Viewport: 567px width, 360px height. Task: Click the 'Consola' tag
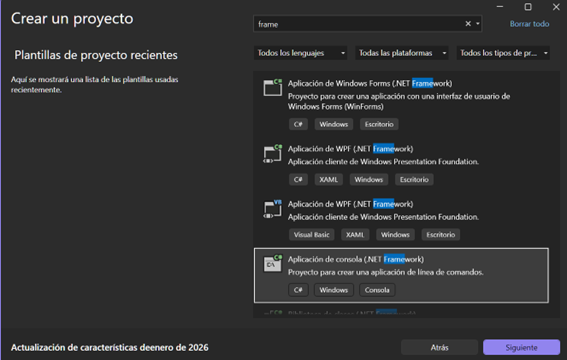[x=377, y=290]
